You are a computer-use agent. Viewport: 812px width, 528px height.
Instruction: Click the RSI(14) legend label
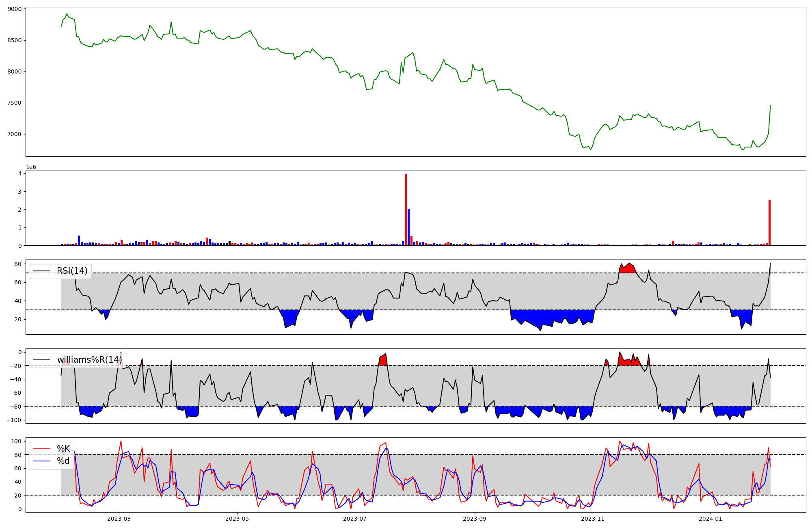pyautogui.click(x=72, y=271)
